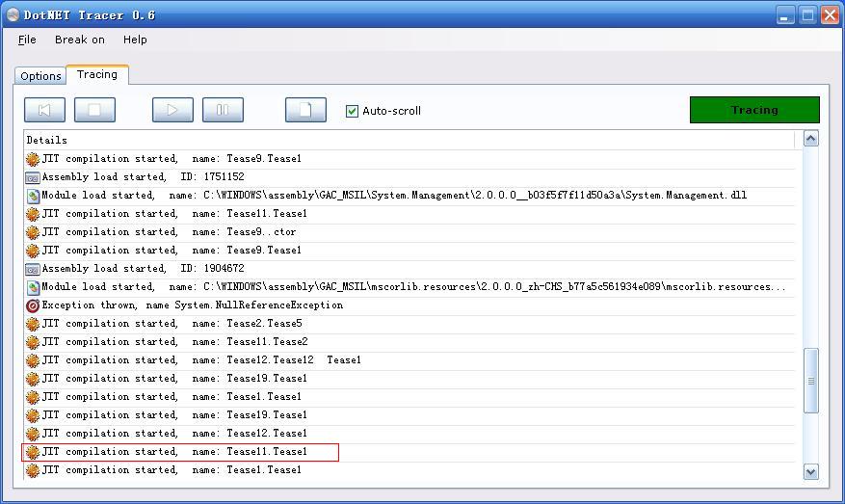Click the Details column header

coord(409,140)
